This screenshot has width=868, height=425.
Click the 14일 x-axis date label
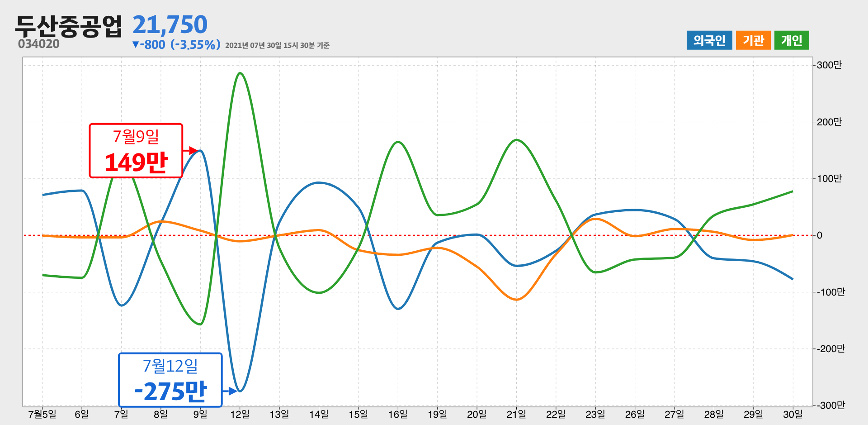(x=319, y=414)
